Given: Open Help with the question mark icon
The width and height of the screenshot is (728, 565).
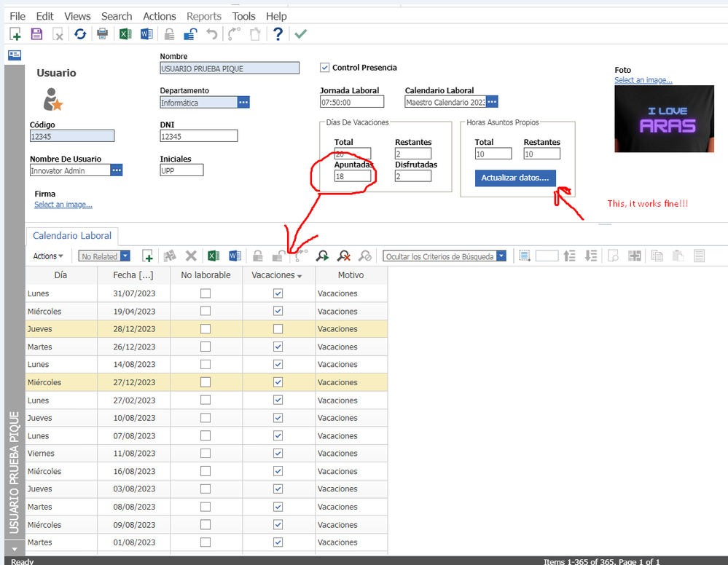Looking at the screenshot, I should (278, 34).
